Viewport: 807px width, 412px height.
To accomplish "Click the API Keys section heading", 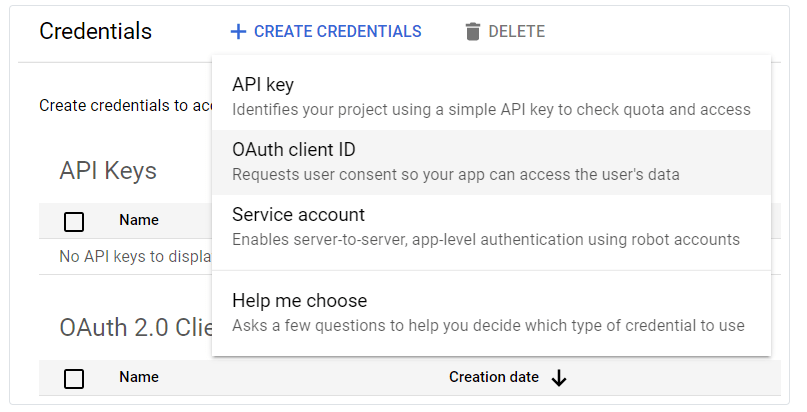I will [108, 171].
